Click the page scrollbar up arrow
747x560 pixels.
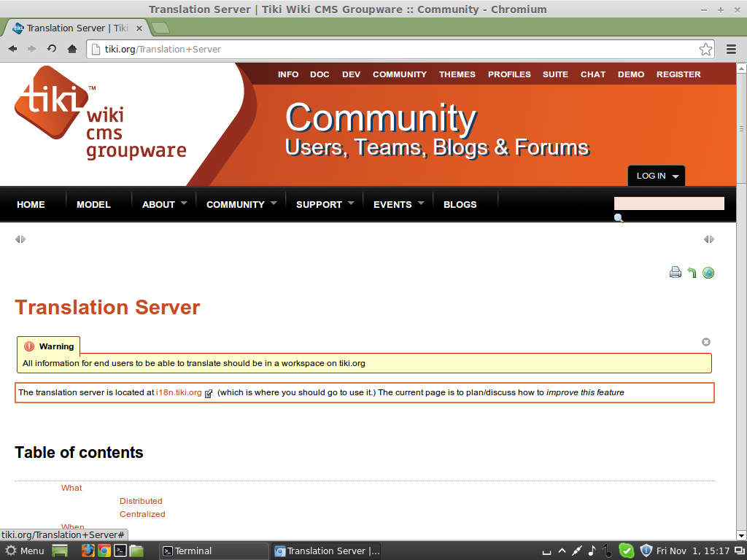click(x=741, y=68)
